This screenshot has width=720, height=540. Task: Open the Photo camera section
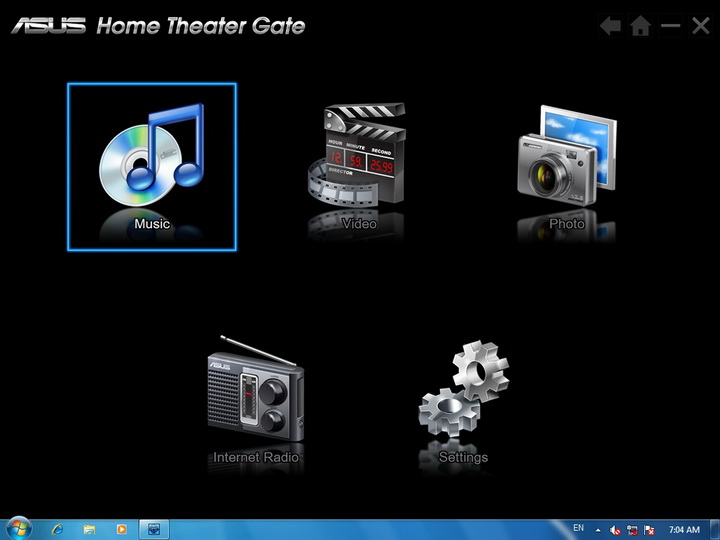pos(567,167)
